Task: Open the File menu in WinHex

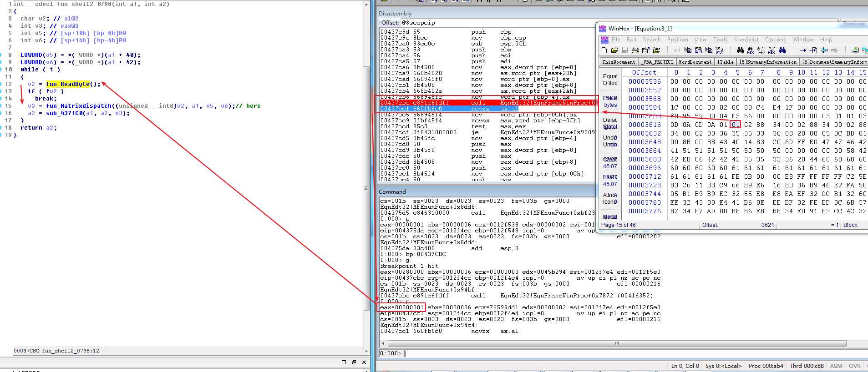Action: point(616,40)
